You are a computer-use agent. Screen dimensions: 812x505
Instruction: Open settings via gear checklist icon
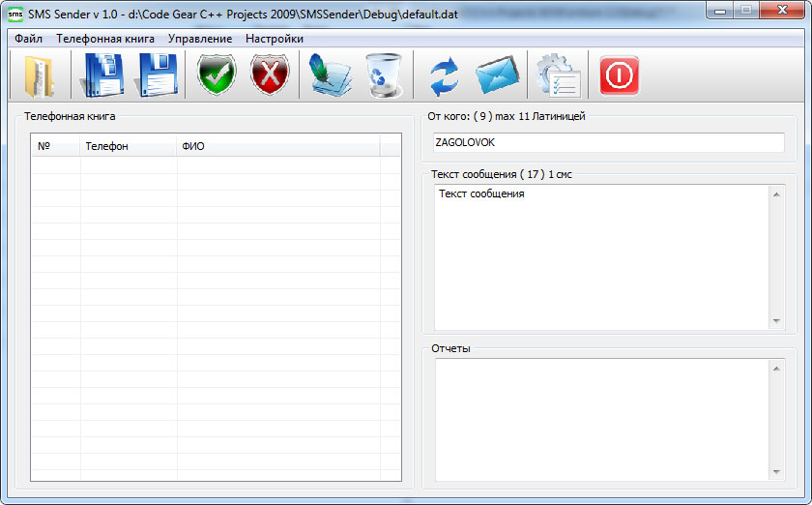[x=559, y=75]
